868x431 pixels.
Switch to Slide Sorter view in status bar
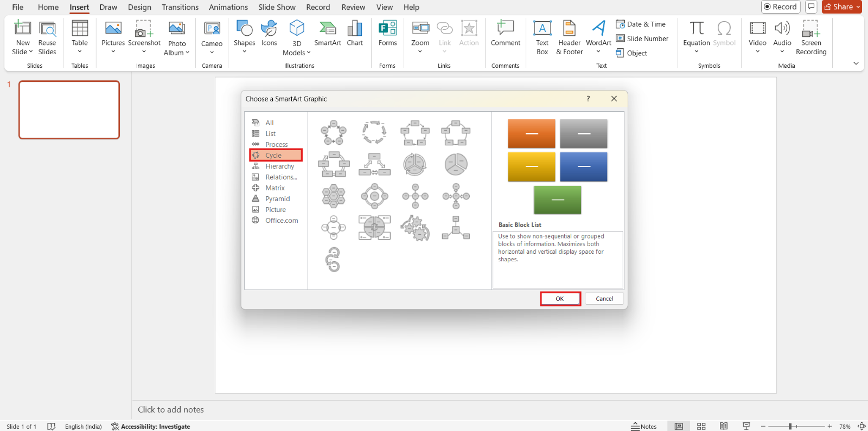pos(701,427)
